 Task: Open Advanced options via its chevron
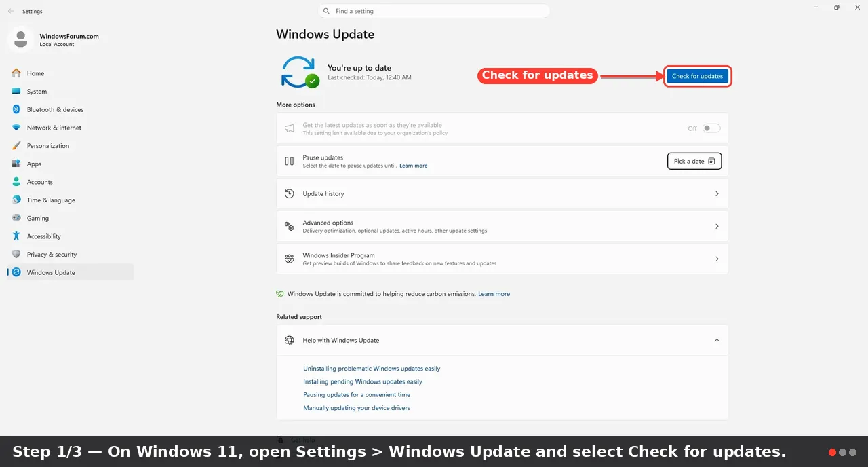(x=717, y=226)
